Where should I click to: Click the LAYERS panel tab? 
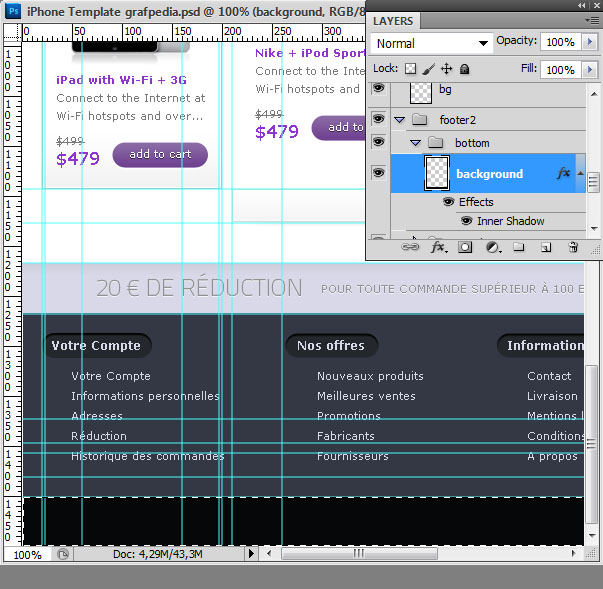[x=393, y=21]
